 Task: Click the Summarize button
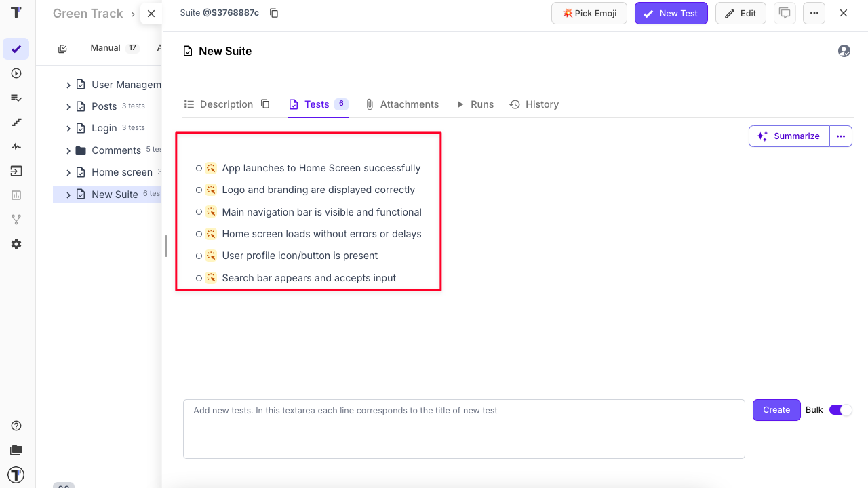click(x=789, y=136)
